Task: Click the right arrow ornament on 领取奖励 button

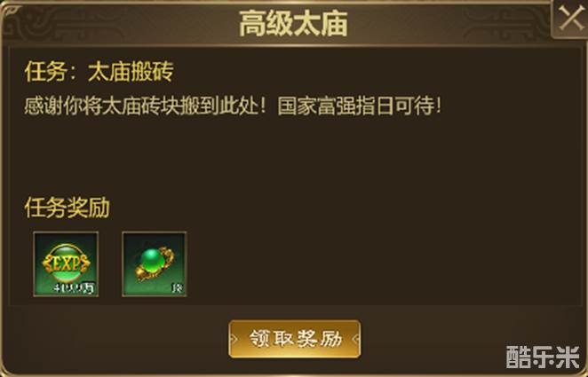Action: 356,339
